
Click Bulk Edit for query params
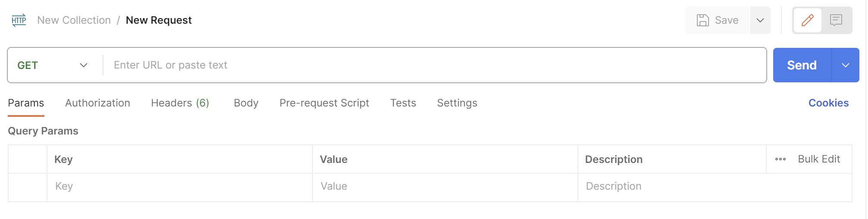pyautogui.click(x=819, y=159)
